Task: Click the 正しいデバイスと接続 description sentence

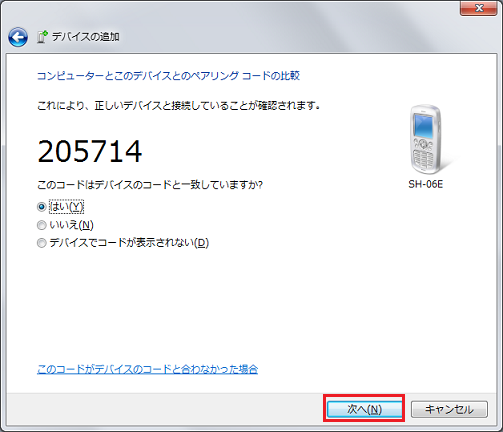Action: coord(179,106)
